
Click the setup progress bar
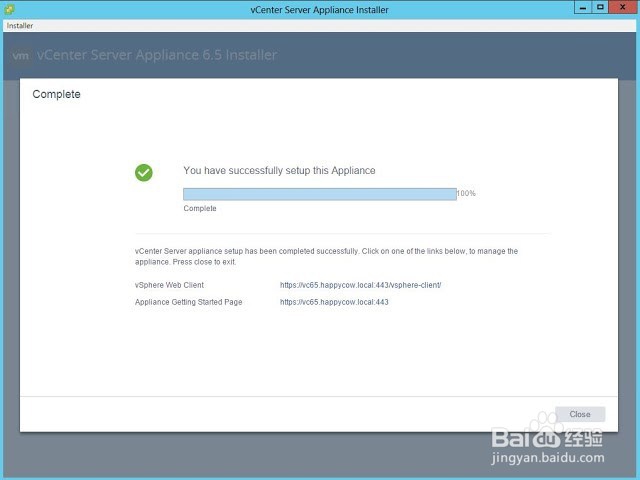coord(320,194)
